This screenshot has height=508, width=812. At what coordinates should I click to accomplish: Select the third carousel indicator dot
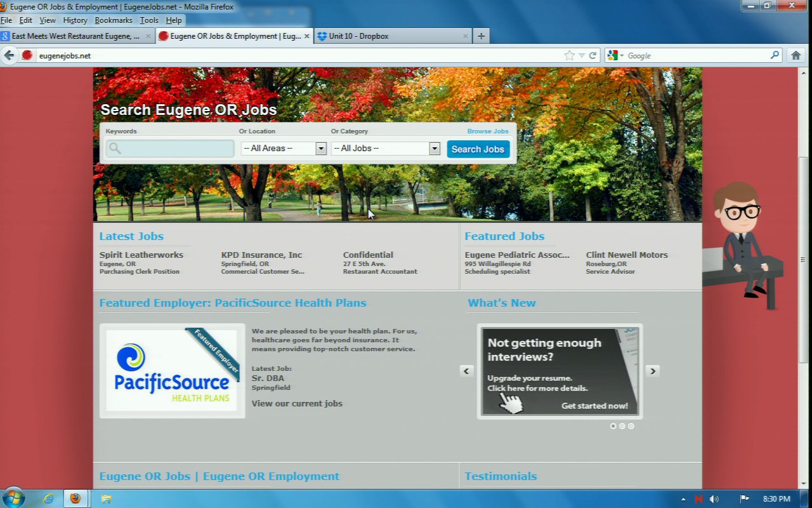(631, 426)
